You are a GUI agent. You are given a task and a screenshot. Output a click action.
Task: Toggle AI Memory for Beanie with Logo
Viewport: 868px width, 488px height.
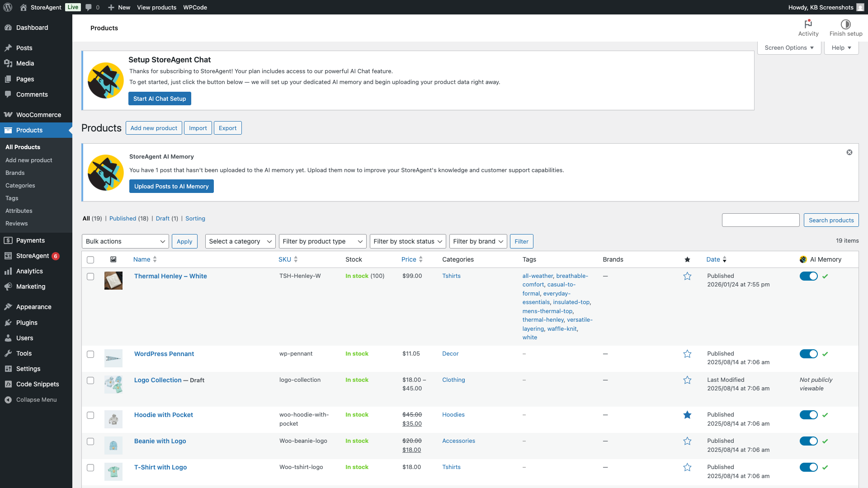tap(808, 441)
